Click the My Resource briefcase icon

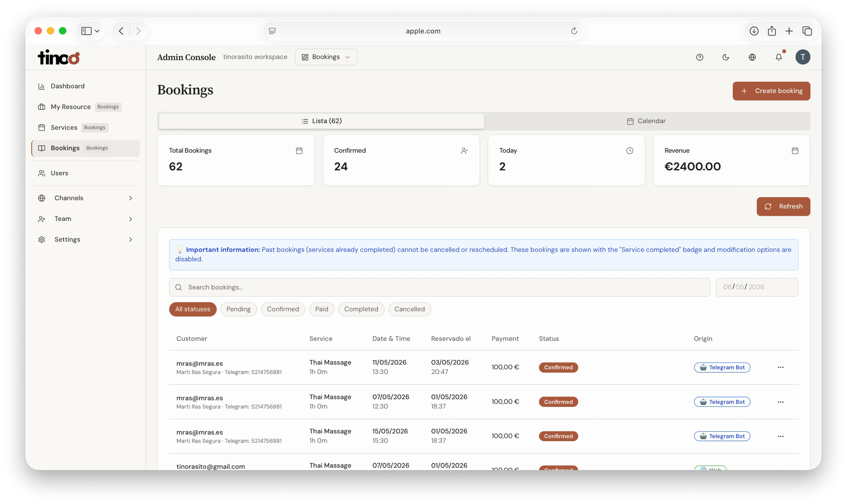(41, 107)
